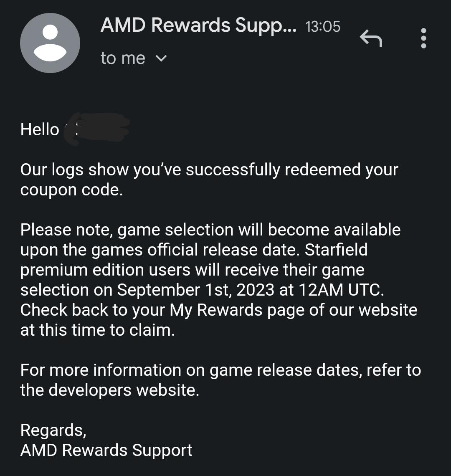Tap the reply arrow icon

click(371, 39)
